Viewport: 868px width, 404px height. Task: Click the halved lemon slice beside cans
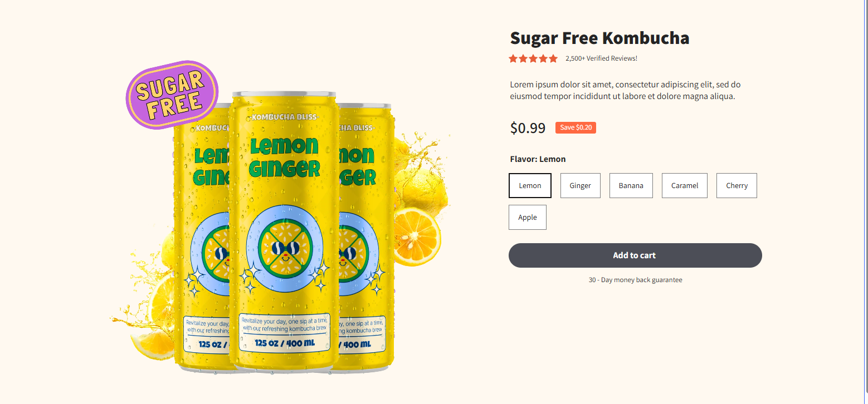pos(417,237)
